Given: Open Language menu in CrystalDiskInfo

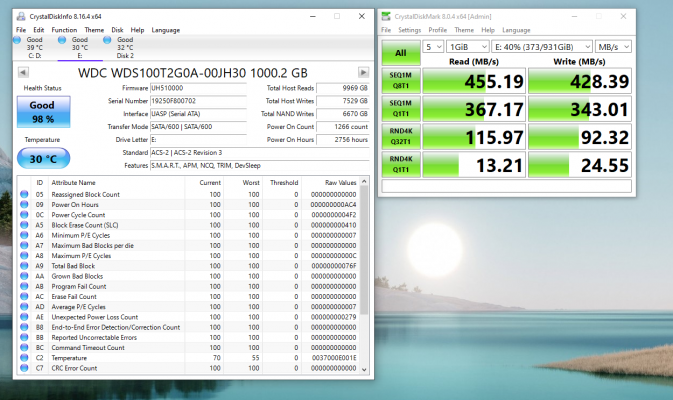Looking at the screenshot, I should click(x=166, y=30).
